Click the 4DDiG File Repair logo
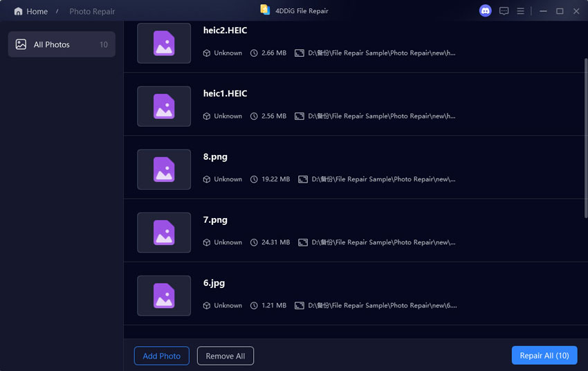 (x=265, y=10)
